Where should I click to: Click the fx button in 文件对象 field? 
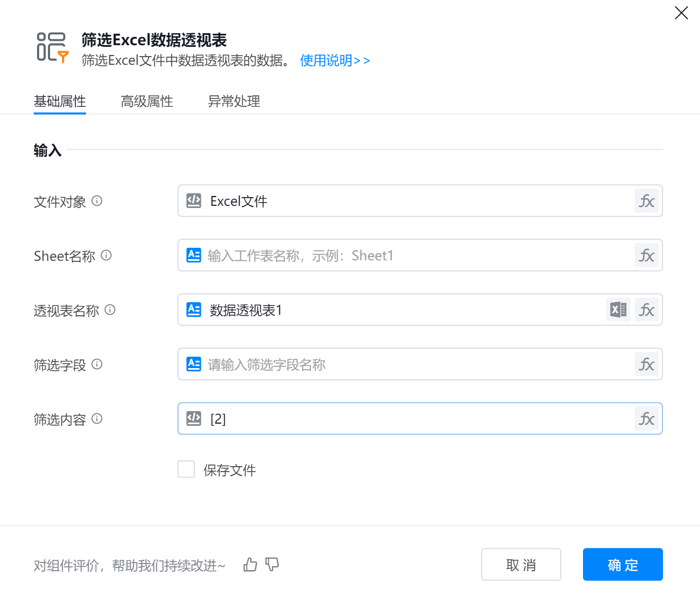pyautogui.click(x=646, y=201)
